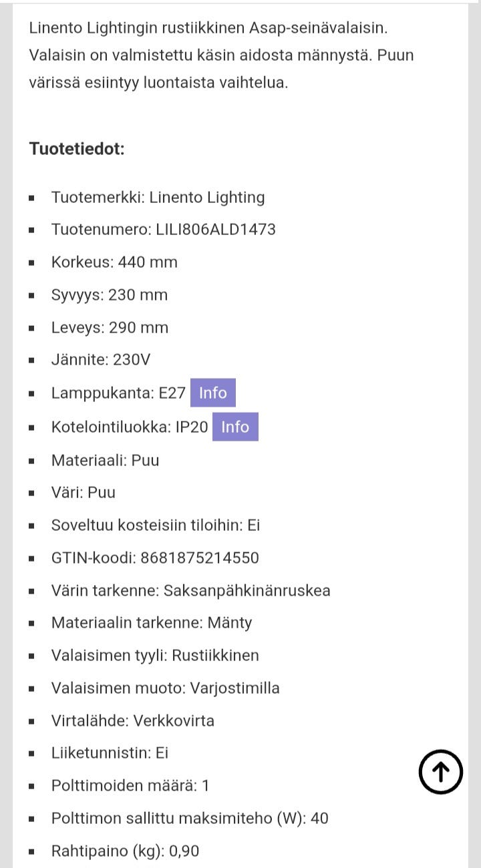Click the Materiaali: Puu entry
Viewport: 481px width, 868px height.
(105, 460)
